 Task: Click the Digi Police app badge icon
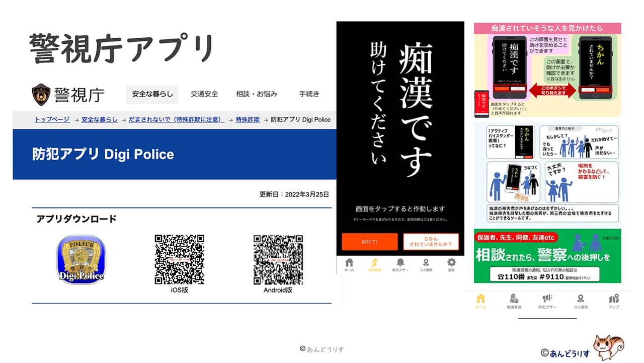tap(81, 260)
